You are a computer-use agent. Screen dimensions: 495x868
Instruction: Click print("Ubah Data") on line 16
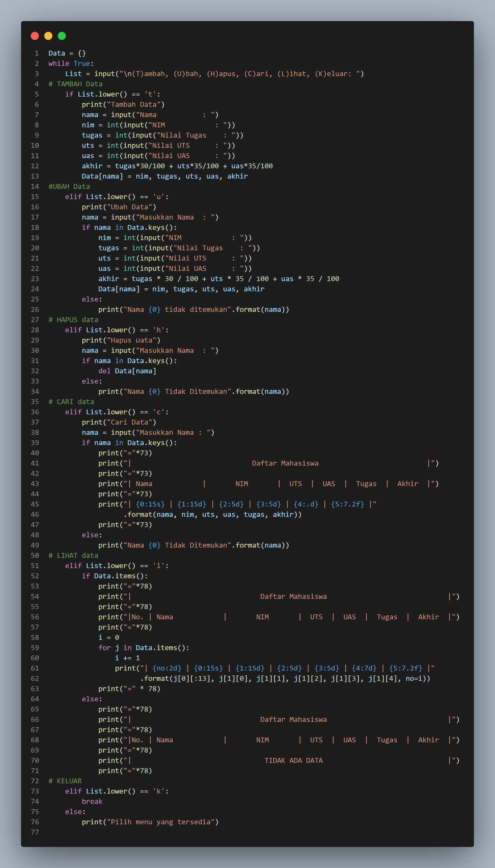pyautogui.click(x=119, y=207)
